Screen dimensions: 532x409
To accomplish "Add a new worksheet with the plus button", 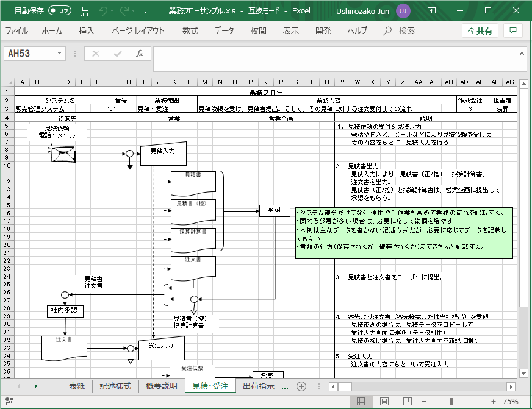I will (x=300, y=386).
